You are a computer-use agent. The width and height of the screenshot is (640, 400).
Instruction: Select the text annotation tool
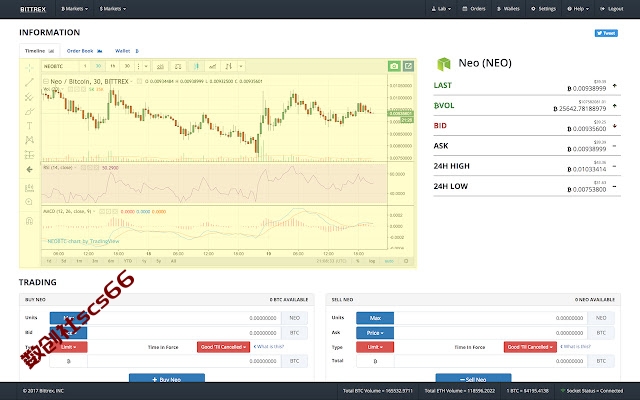(x=29, y=126)
